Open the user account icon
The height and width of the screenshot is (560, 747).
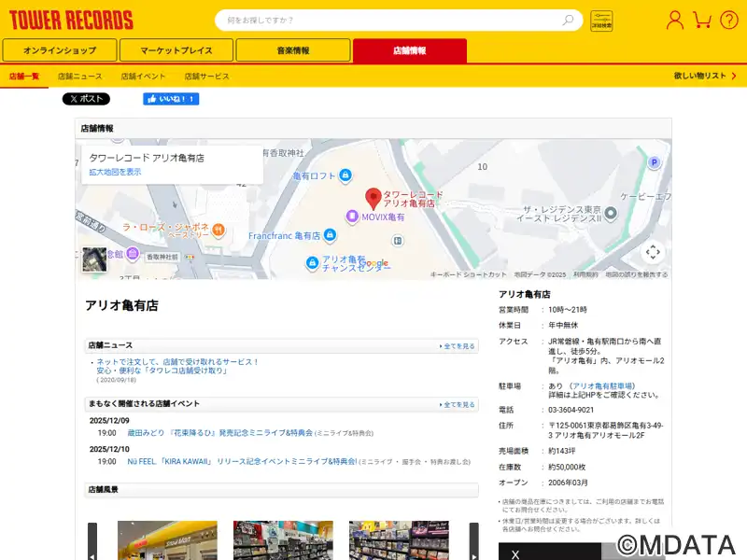[674, 20]
